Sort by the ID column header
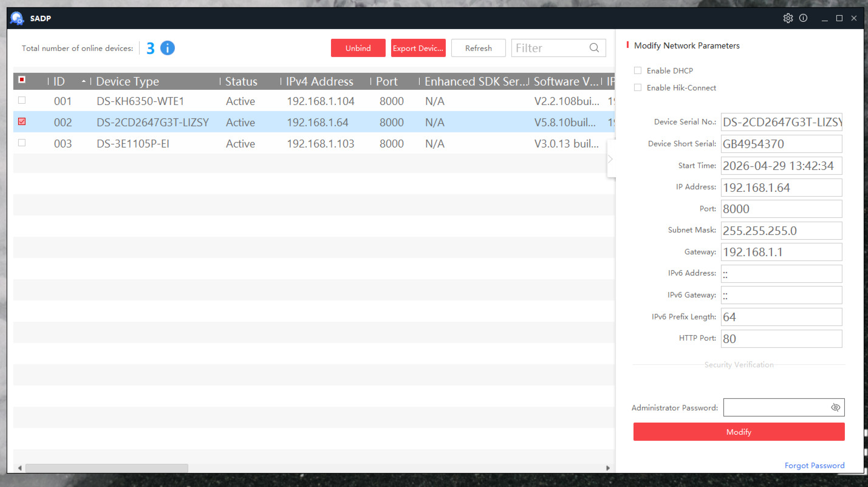The image size is (868, 487). click(69, 81)
